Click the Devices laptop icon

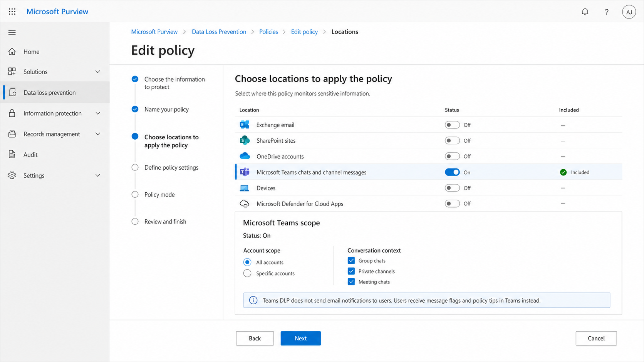244,188
